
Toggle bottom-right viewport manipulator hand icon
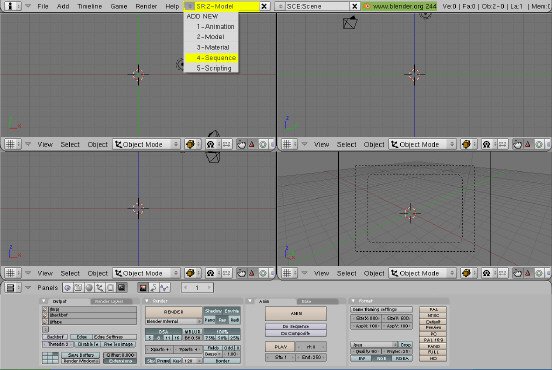[x=517, y=273]
